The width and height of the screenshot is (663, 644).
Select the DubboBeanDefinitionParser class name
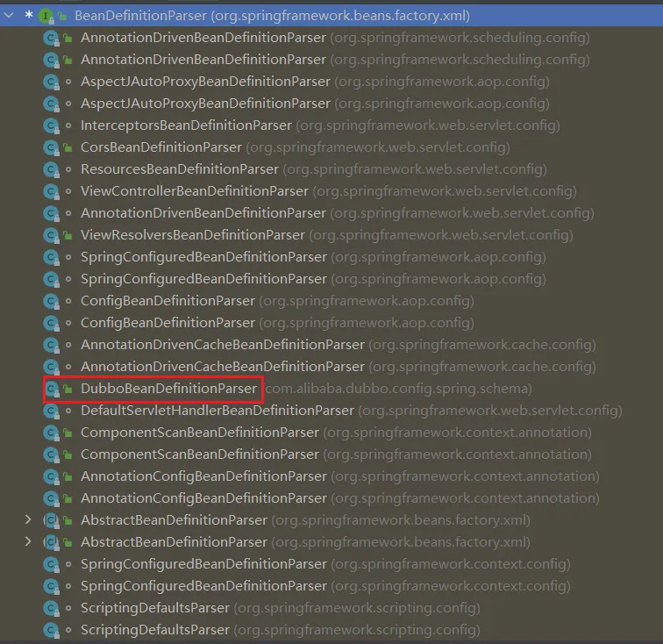[x=168, y=388]
